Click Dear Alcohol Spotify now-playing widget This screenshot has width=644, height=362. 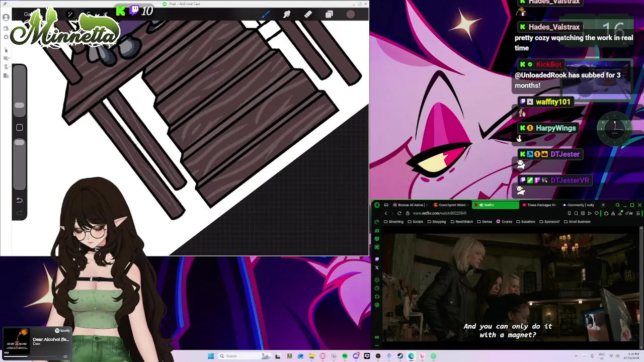[x=38, y=342]
